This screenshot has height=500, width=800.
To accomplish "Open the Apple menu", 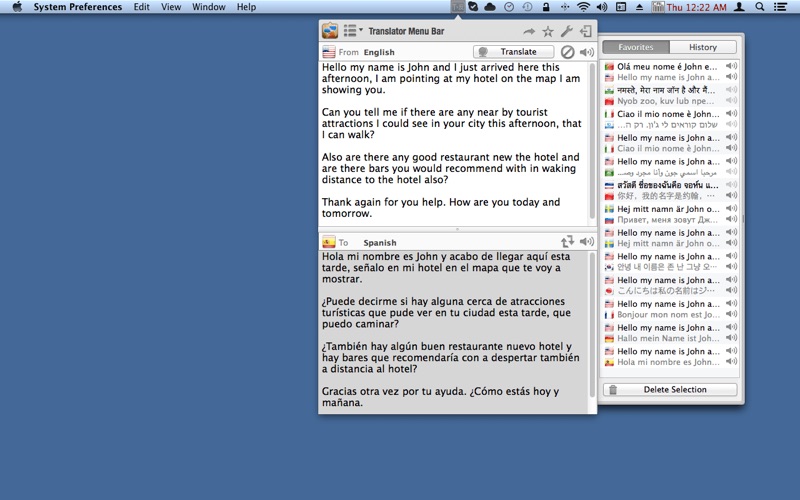I will [17, 7].
